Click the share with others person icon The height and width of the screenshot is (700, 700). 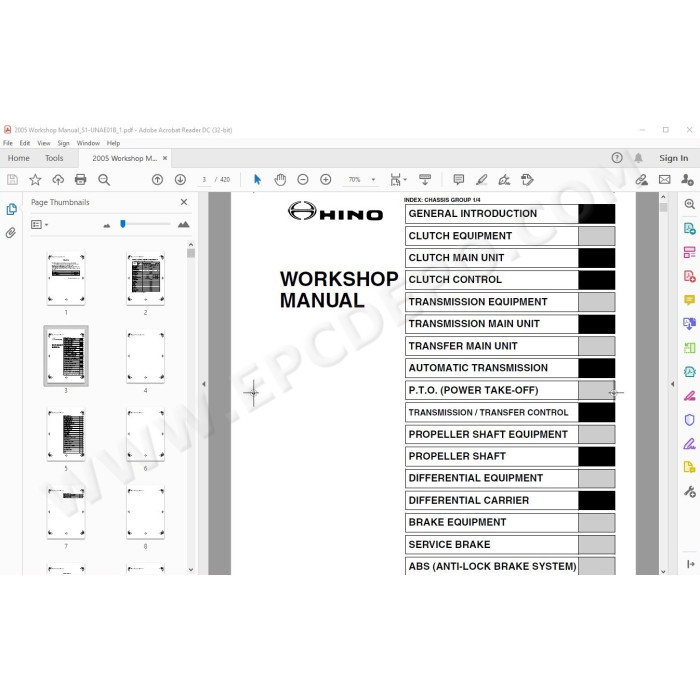(688, 180)
